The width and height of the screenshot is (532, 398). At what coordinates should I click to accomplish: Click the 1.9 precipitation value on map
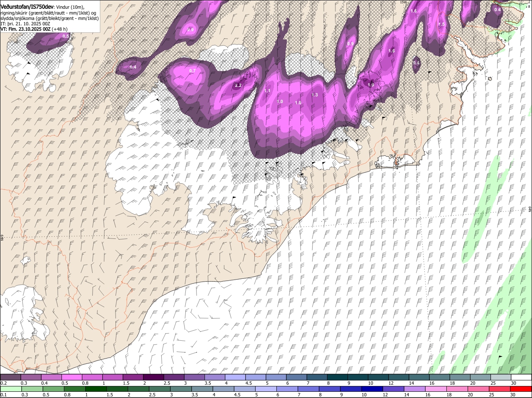tap(371, 84)
